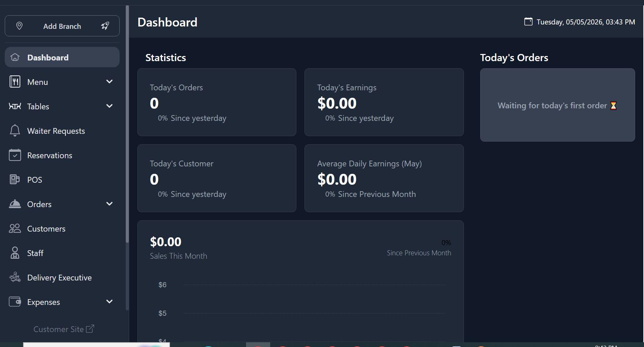Click the Dashboard home icon

coord(15,57)
